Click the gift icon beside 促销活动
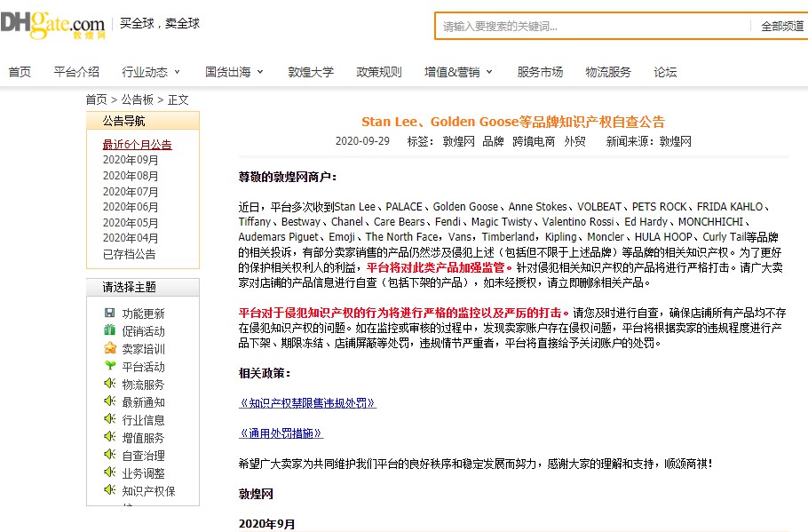The image size is (808, 532). pos(110,330)
